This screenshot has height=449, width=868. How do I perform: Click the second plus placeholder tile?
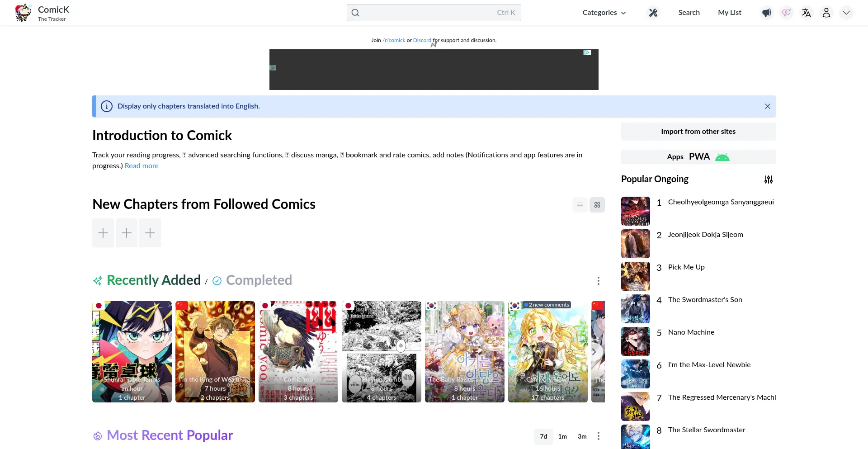click(127, 233)
